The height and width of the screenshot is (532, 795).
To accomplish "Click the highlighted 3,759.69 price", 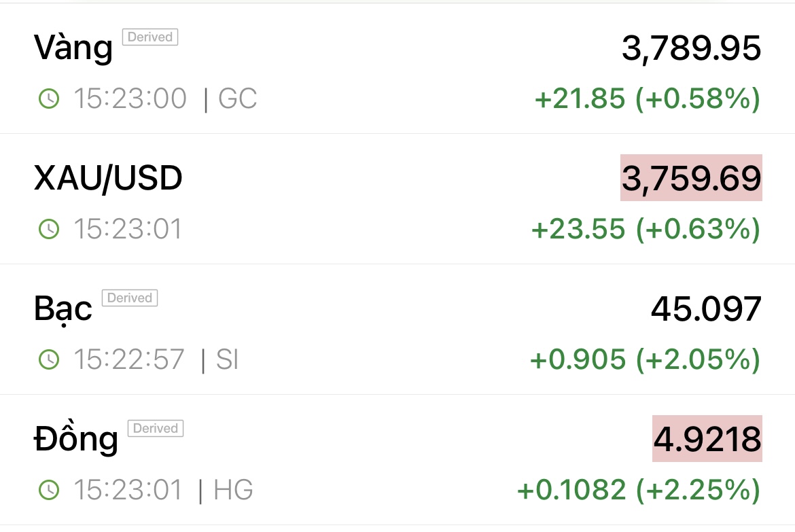I will pos(691,178).
